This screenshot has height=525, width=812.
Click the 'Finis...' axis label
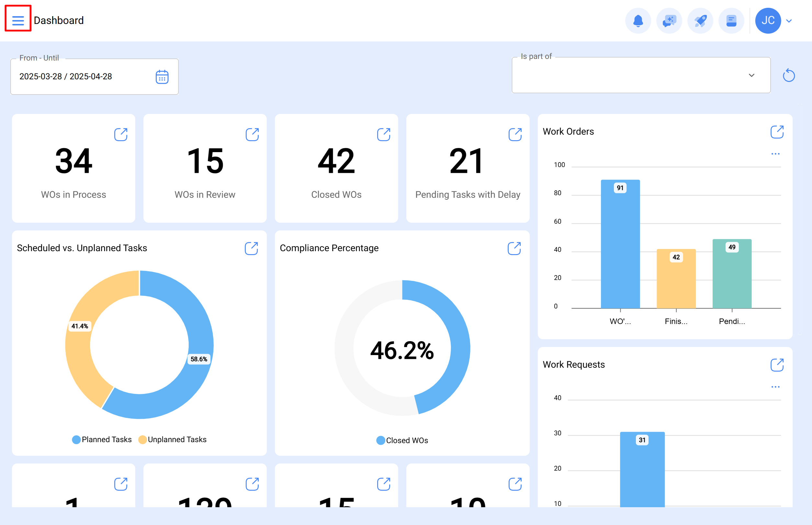[676, 321]
